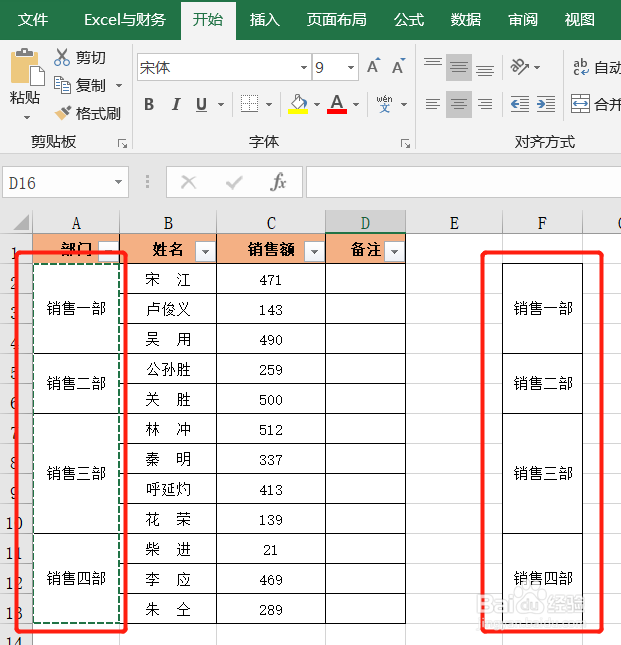Select column B header
This screenshot has height=645, width=621.
[168, 223]
